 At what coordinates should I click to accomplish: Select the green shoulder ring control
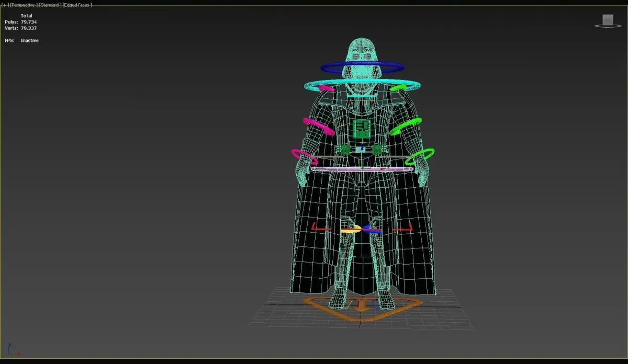click(x=398, y=87)
